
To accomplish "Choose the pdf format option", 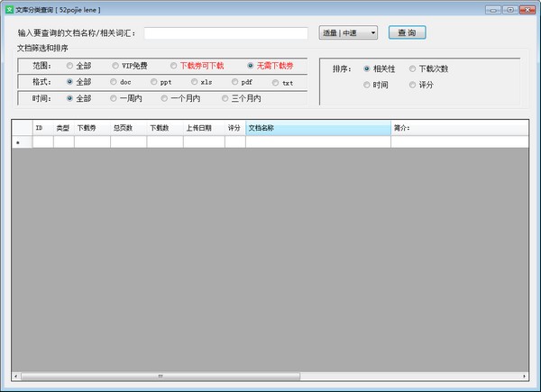I will point(234,82).
